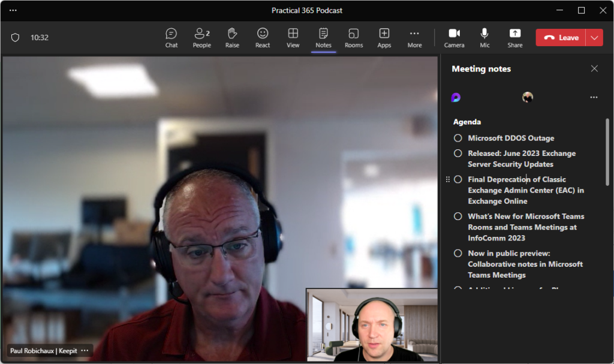
Task: Check off June 2023 Exchange Server Security Updates
Action: click(458, 153)
